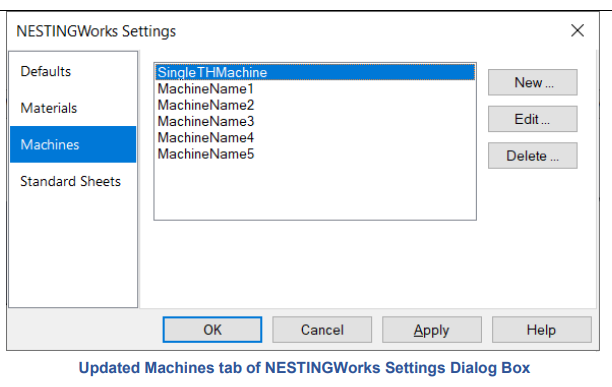Switch to the Materials page
Screen dimensions: 612x387
click(x=73, y=108)
